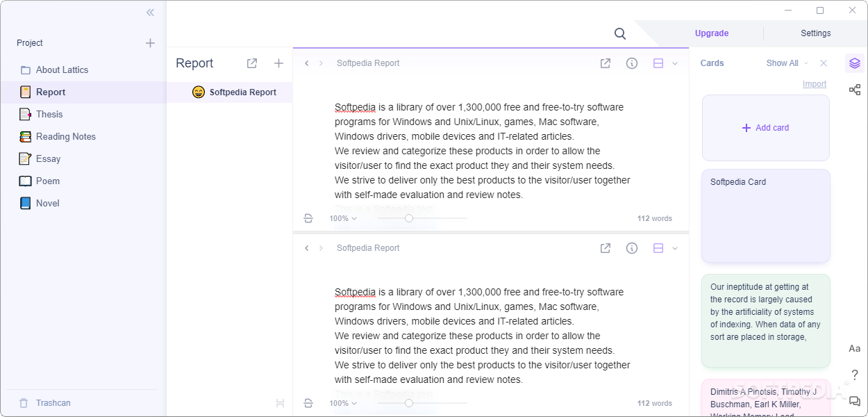Image resolution: width=868 pixels, height=417 pixels.
Task: Click the Cards panel title
Action: (x=712, y=63)
